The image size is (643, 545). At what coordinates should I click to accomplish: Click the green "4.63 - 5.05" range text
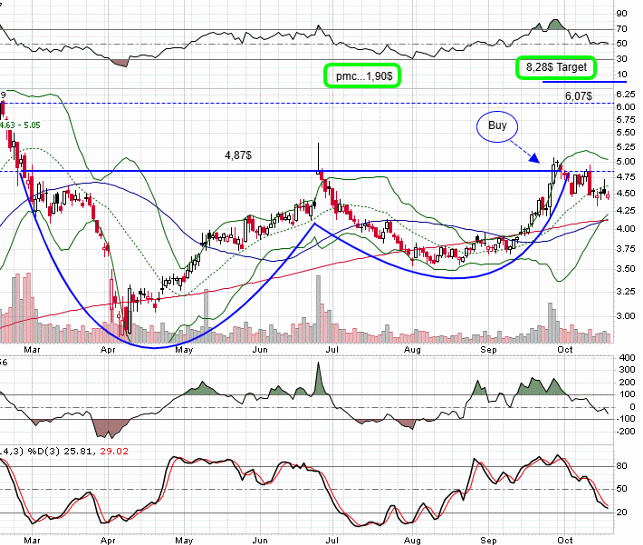coord(25,126)
